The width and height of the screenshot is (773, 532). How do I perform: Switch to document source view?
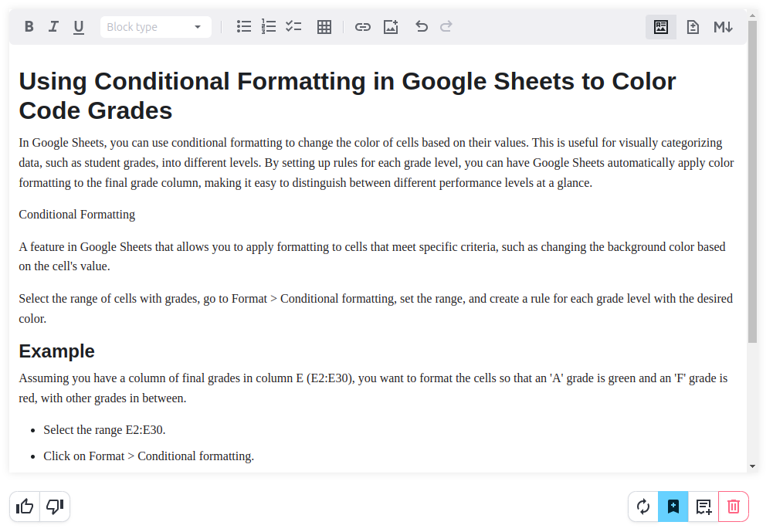[x=693, y=26]
